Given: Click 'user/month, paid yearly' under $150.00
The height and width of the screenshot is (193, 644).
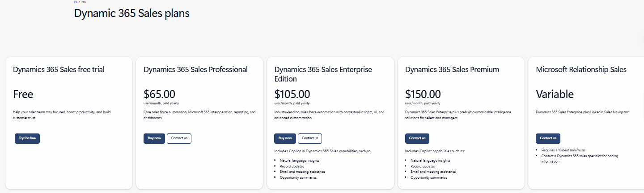Looking at the screenshot, I should pyautogui.click(x=423, y=103).
